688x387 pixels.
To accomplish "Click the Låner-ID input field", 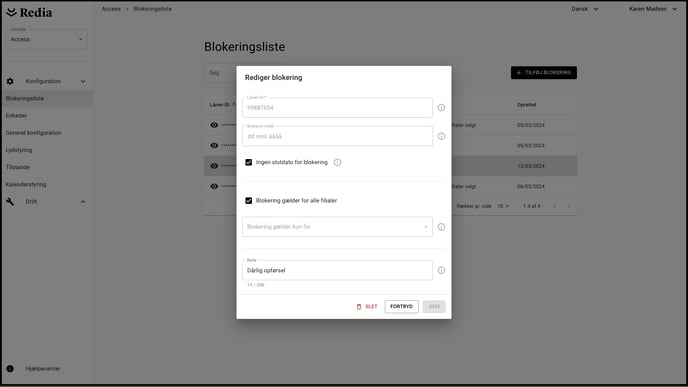I will coord(337,108).
